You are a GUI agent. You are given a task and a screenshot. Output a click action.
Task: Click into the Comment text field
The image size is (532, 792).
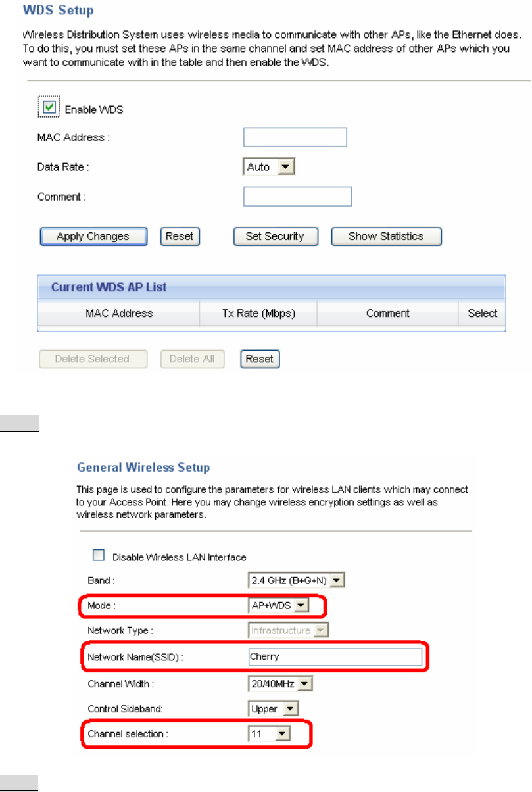(x=297, y=197)
